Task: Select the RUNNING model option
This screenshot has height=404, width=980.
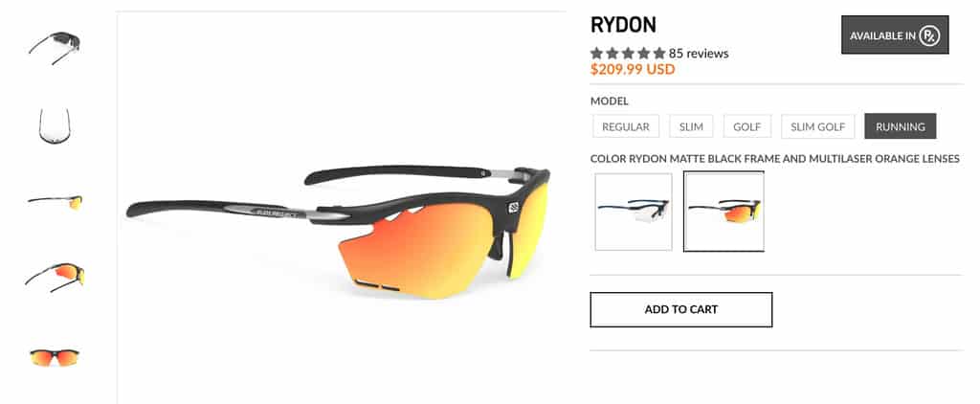Action: click(900, 126)
